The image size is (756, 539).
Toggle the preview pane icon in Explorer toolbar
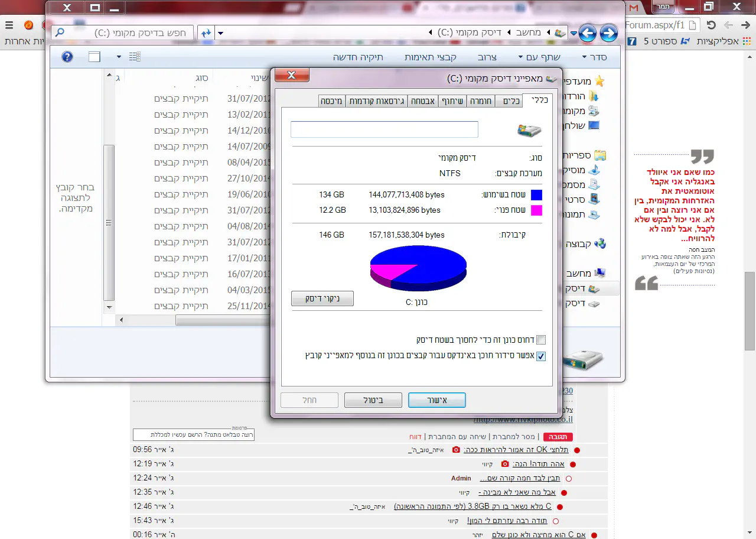click(x=94, y=57)
